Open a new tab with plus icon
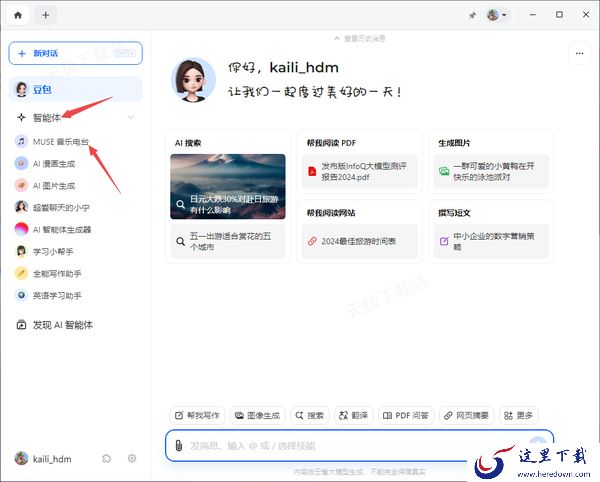600x482 pixels. (x=46, y=15)
